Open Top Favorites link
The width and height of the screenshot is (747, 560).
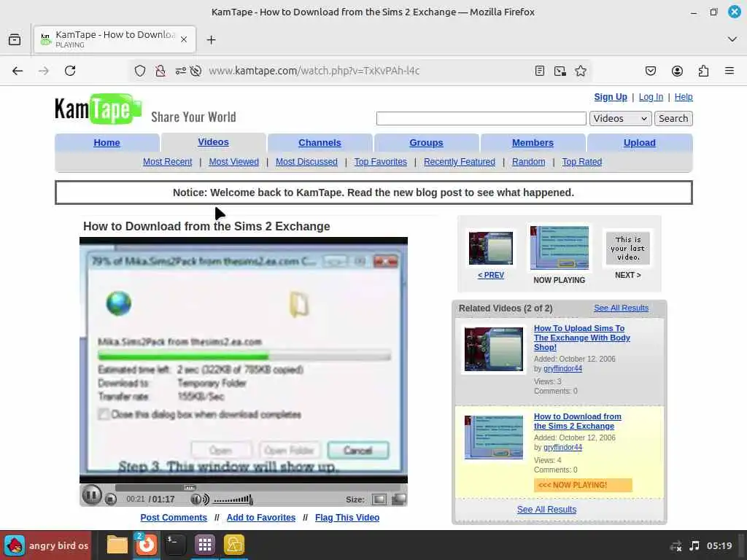381,162
